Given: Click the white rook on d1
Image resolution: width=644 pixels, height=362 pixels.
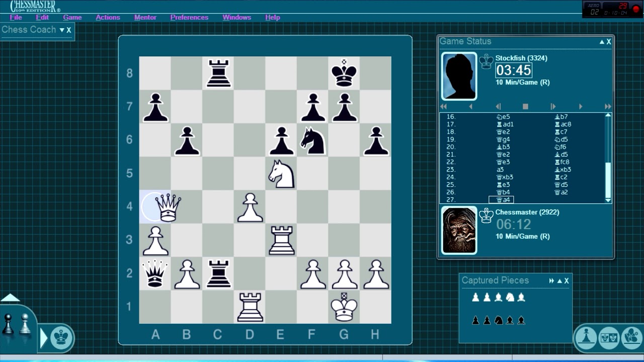Looking at the screenshot, I should 250,307.
